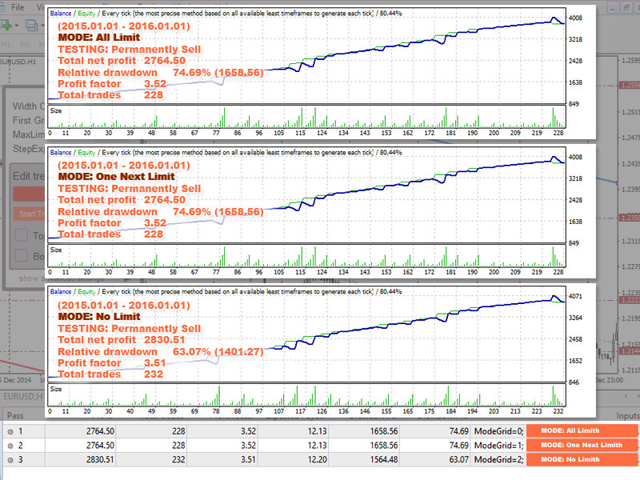Screen dimensions: 640x480
Task: Open the Profiles icon in the toolbar
Action: [31, 25]
